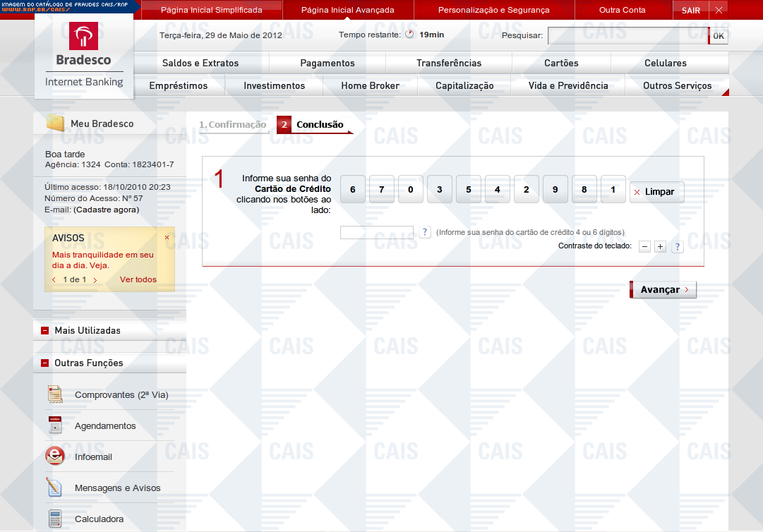Click the Meu Bradesco folder icon
763x532 pixels.
click(56, 123)
